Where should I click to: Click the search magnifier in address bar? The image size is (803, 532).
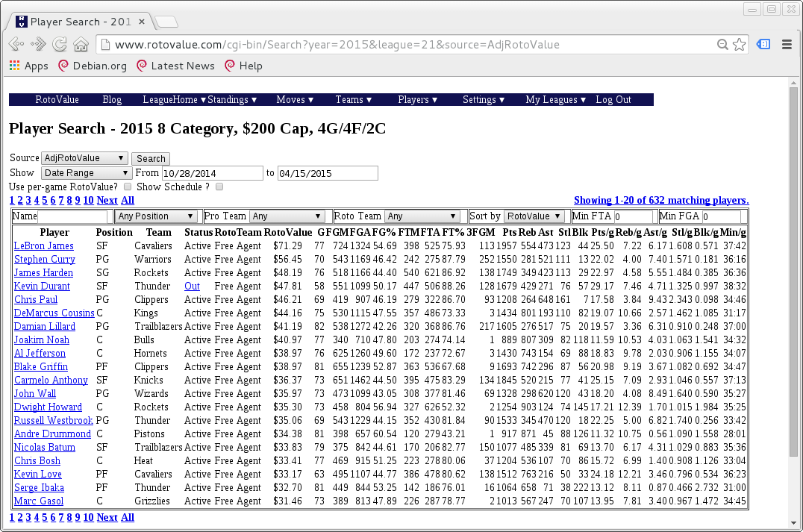point(722,45)
